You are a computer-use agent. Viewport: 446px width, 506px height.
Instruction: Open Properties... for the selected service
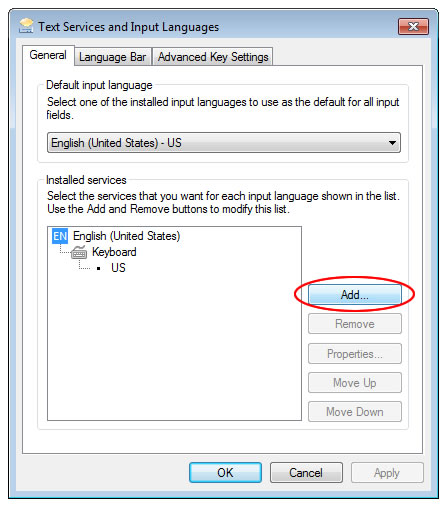click(x=355, y=353)
